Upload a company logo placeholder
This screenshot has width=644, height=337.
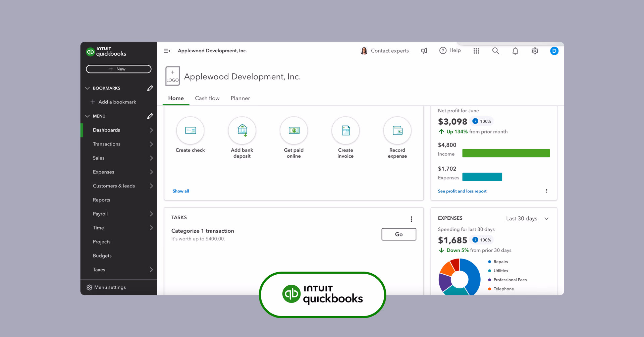172,76
